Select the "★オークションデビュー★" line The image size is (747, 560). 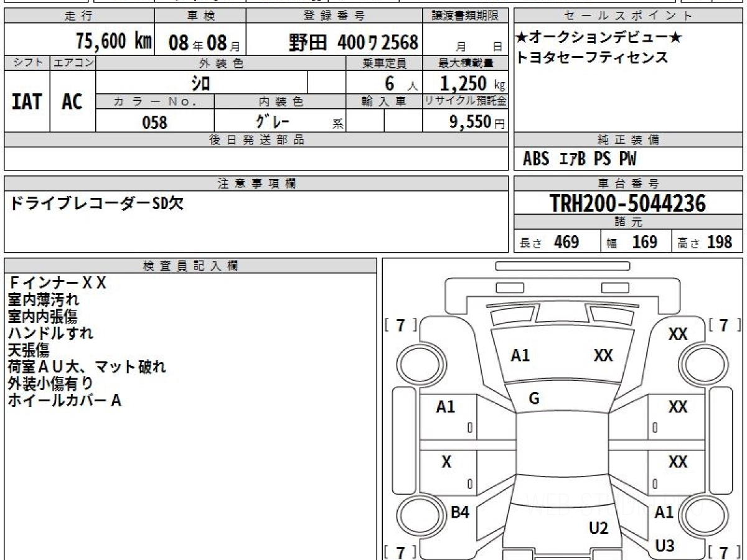pos(599,39)
